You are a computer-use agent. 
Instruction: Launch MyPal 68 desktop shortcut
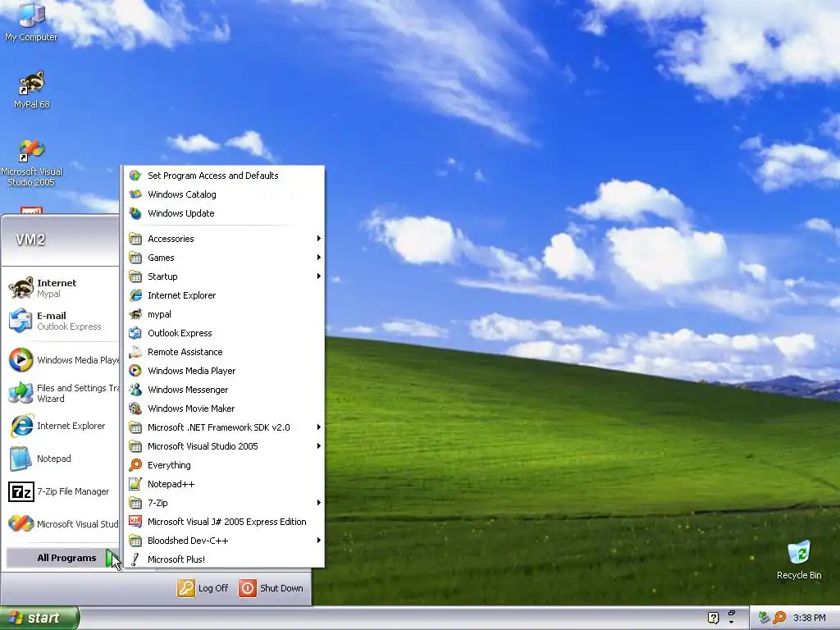(32, 90)
